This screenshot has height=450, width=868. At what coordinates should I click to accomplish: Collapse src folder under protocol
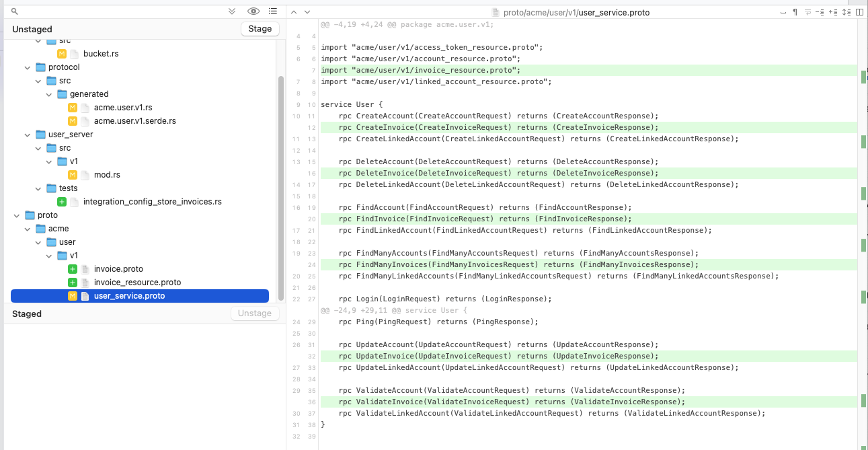[38, 81]
